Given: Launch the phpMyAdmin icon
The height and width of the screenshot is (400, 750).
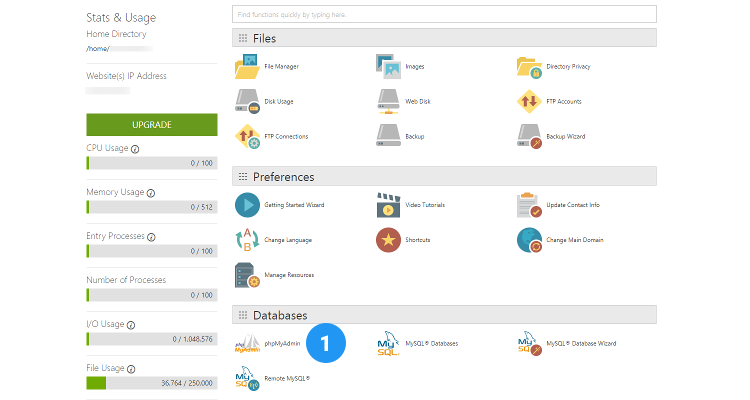Looking at the screenshot, I should pos(247,344).
